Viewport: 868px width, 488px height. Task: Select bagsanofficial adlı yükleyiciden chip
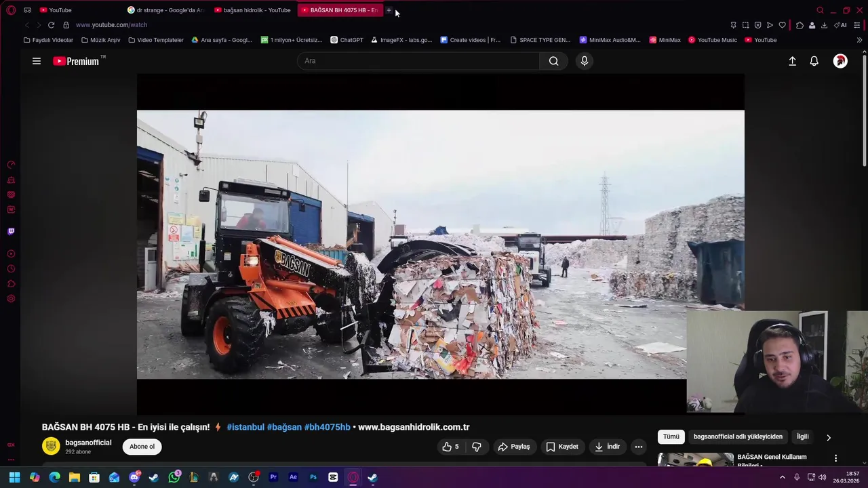point(738,436)
